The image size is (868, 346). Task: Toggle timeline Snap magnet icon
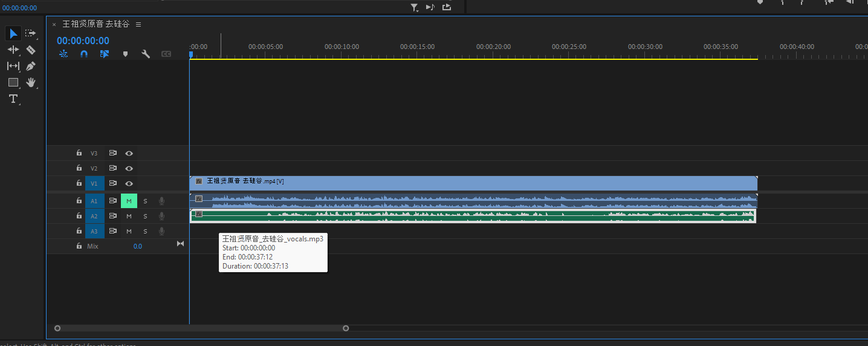(x=84, y=54)
